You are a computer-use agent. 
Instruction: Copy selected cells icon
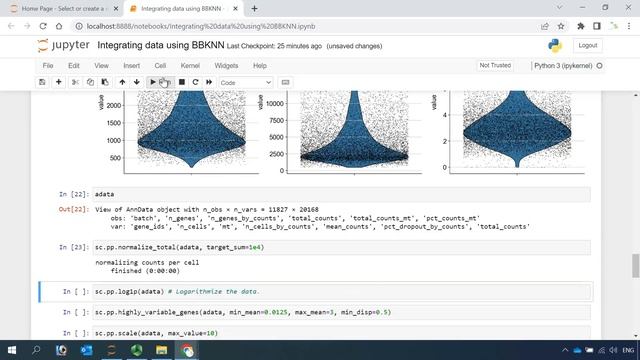90,82
